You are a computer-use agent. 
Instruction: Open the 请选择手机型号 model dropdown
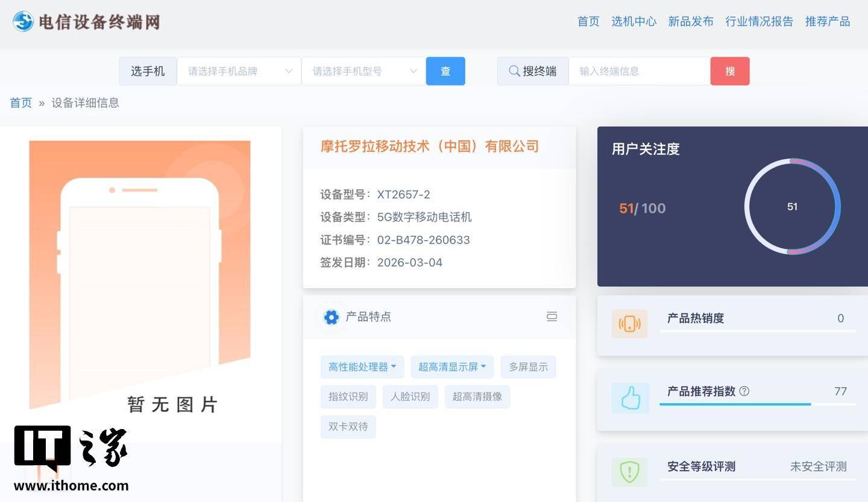pyautogui.click(x=363, y=71)
